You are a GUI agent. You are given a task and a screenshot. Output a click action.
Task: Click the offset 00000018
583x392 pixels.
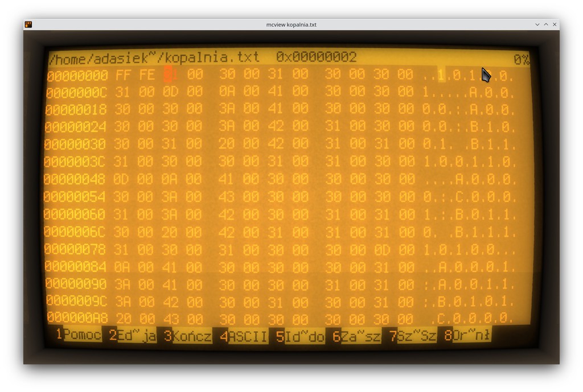coord(76,110)
